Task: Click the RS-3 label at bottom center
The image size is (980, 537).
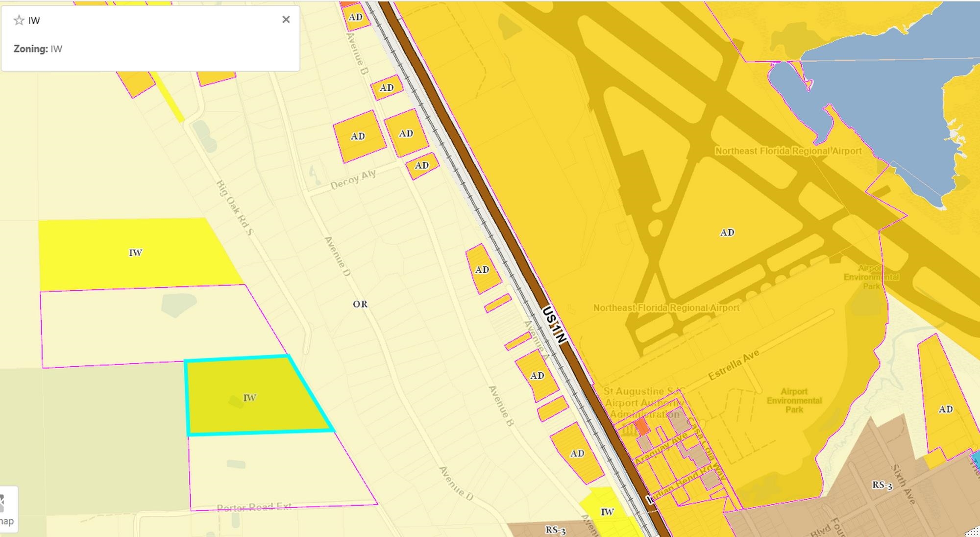Action: 555,530
